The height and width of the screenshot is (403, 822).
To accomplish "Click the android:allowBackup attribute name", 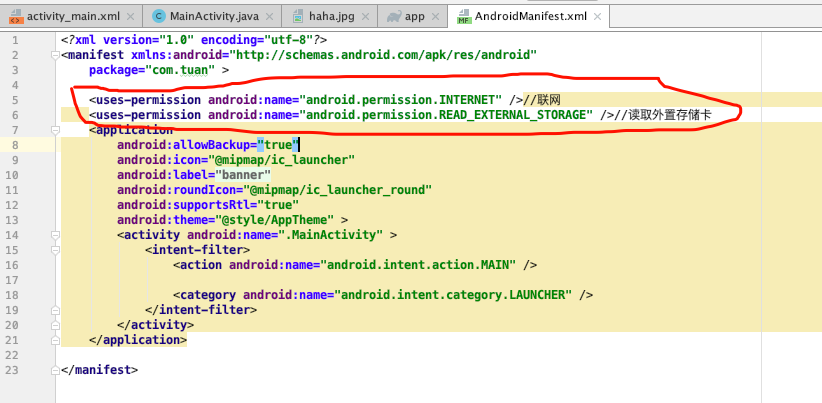I will [184, 145].
